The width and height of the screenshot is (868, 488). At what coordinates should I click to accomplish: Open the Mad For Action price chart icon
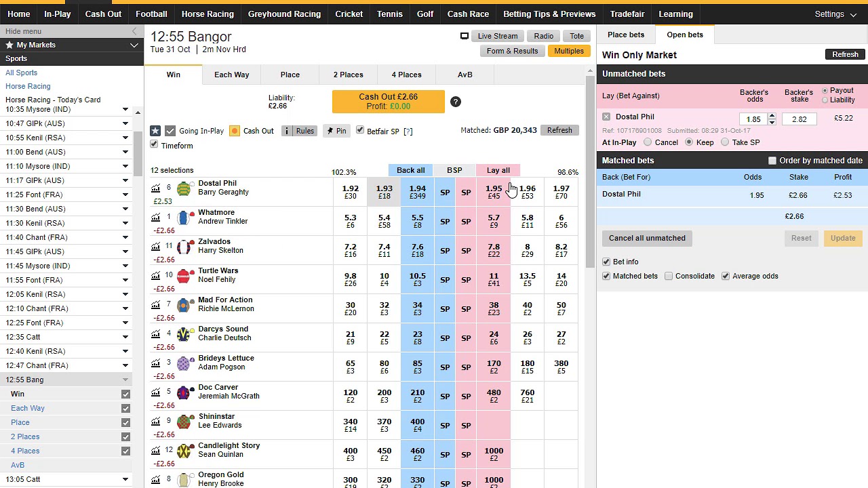pyautogui.click(x=155, y=305)
